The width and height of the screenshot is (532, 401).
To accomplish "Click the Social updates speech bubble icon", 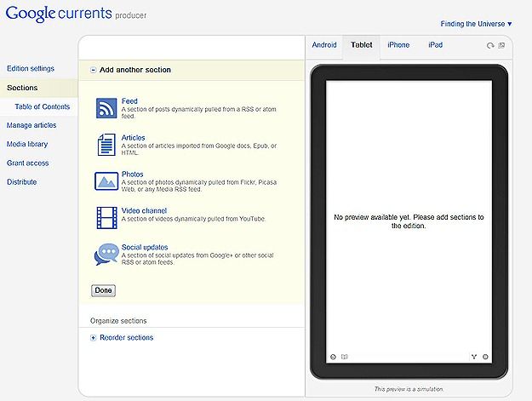I will click(x=106, y=254).
